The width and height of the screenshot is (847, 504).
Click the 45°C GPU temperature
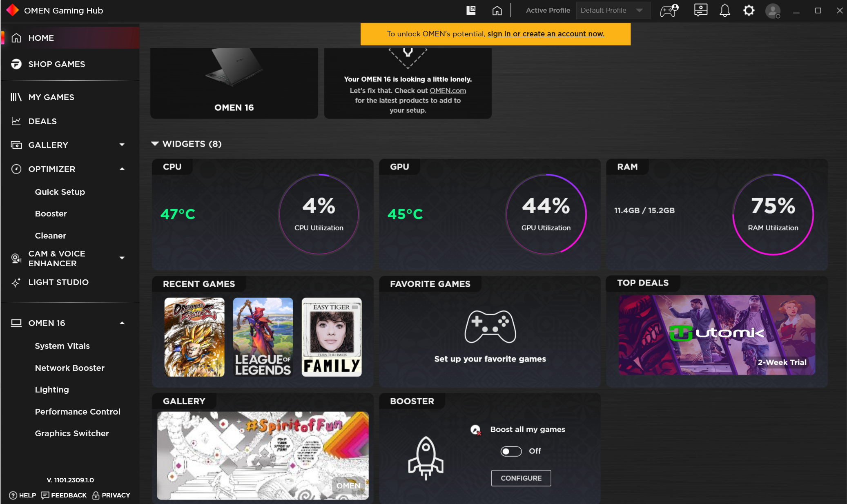[405, 214]
